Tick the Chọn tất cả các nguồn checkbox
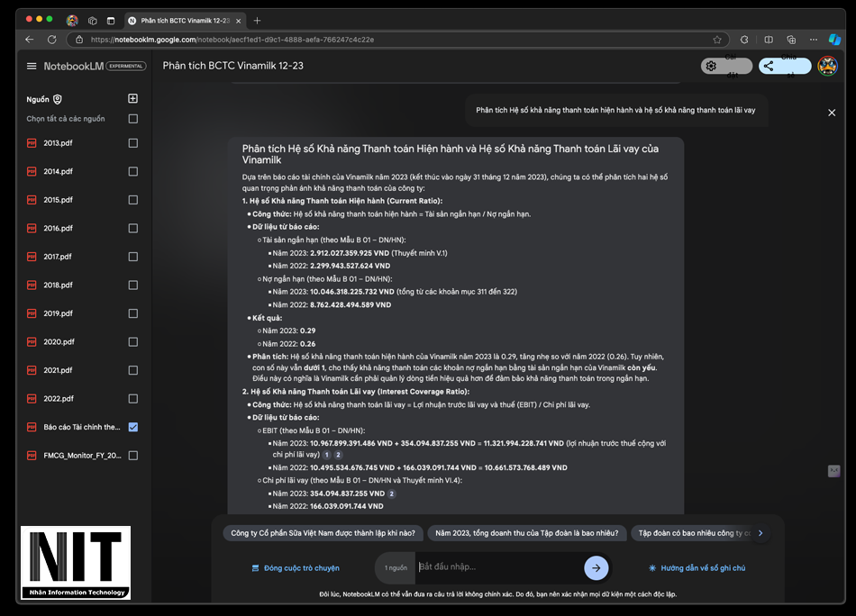Screen dimensions: 856x616 coord(132,118)
